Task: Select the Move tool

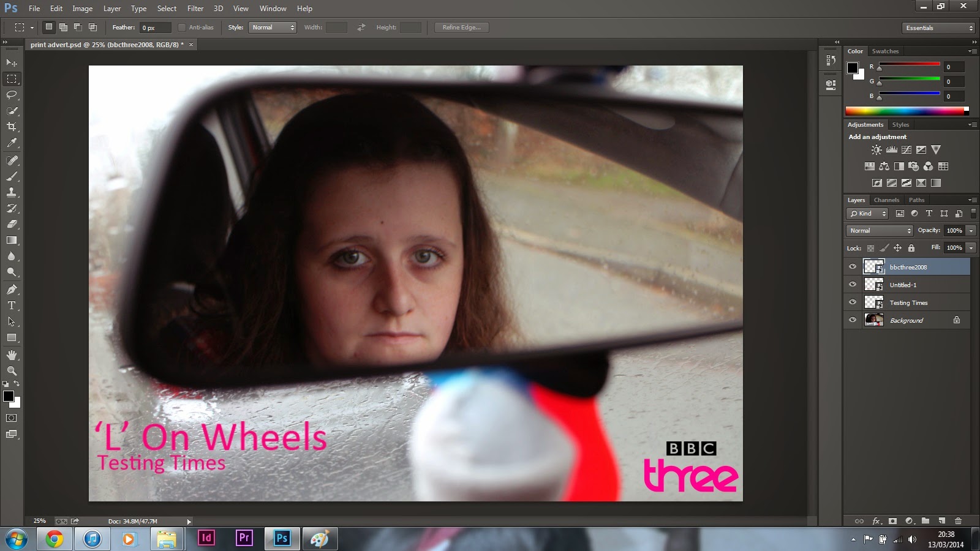Action: (12, 62)
